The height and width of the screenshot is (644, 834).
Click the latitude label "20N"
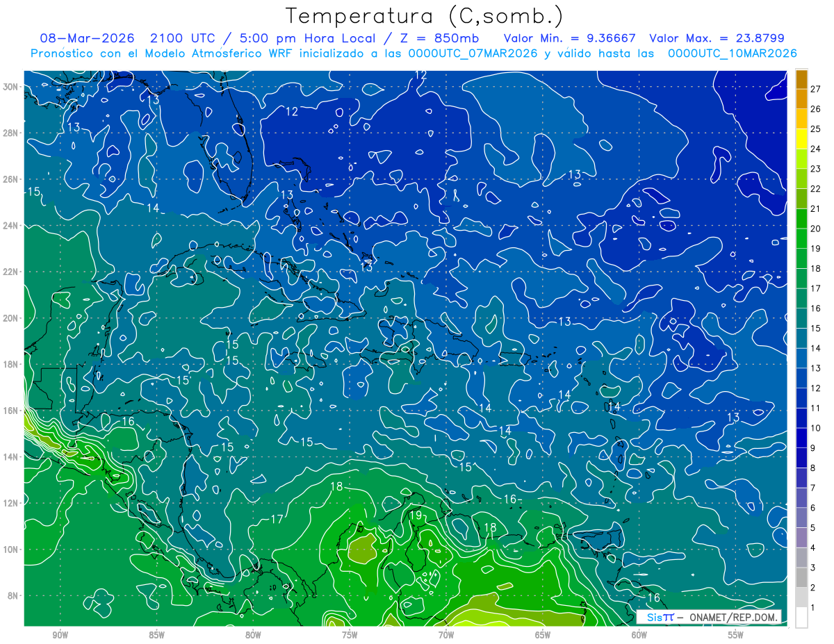coord(10,318)
